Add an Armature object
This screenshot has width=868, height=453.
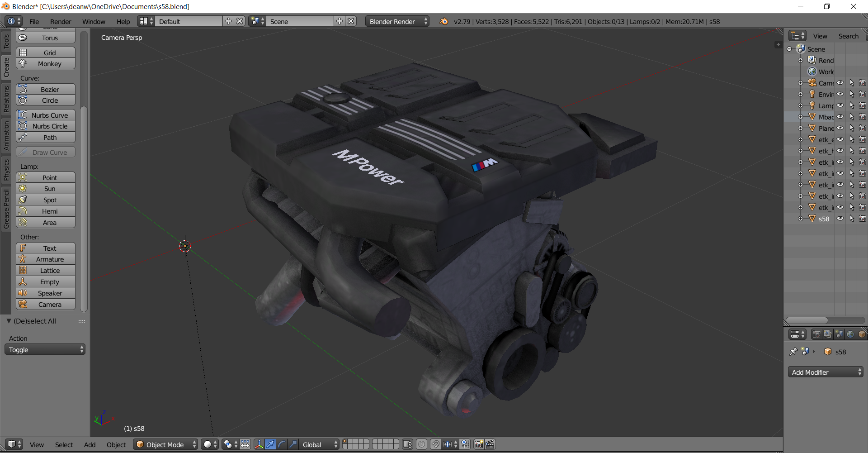(x=46, y=259)
